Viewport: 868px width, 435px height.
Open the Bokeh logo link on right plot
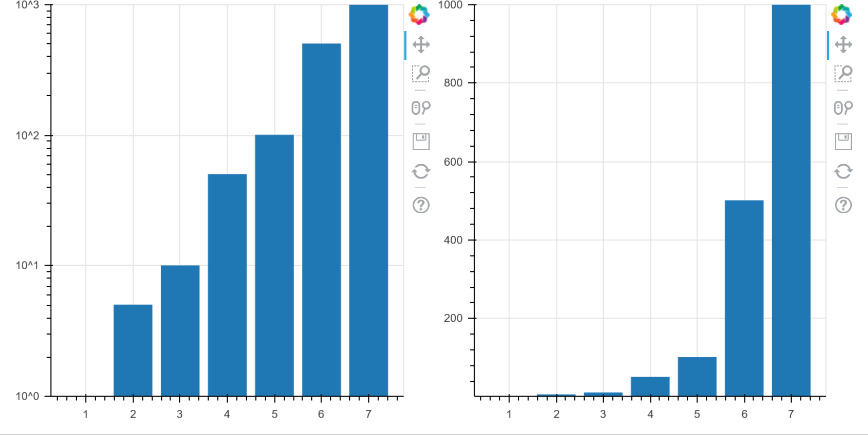[x=842, y=14]
